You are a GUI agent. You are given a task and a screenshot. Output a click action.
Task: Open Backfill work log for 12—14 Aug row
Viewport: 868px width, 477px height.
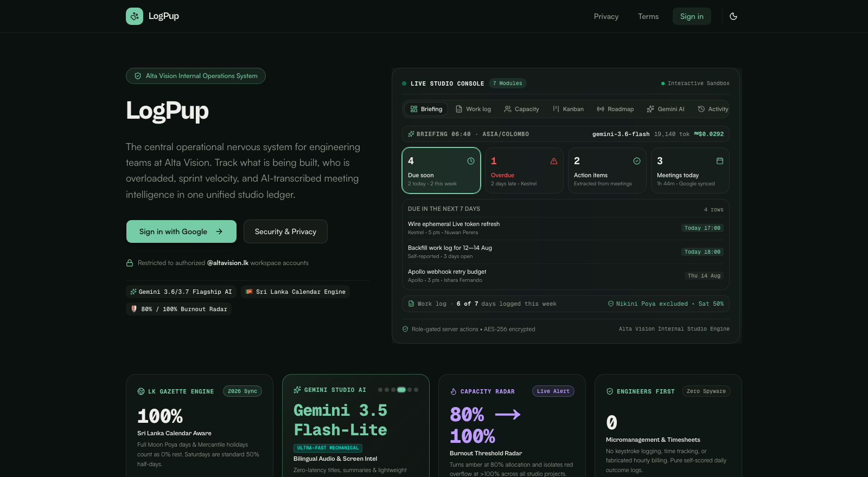565,252
